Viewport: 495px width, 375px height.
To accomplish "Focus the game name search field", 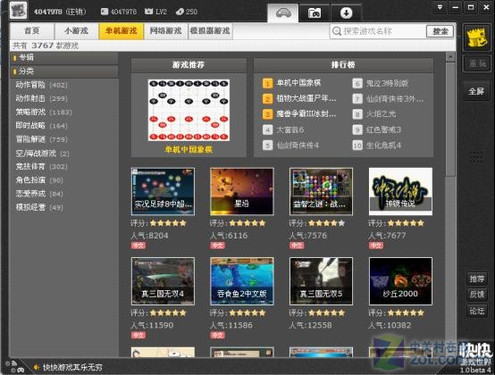I will 378,31.
